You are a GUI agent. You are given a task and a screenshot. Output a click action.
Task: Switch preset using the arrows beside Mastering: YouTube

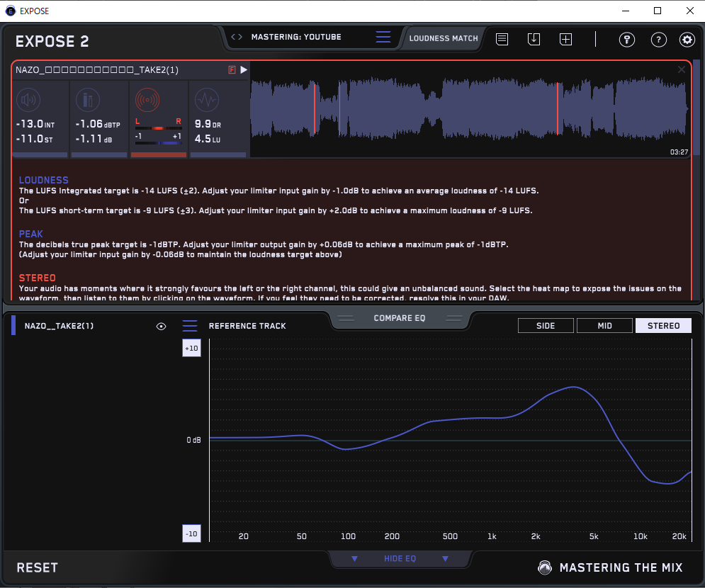[x=237, y=37]
